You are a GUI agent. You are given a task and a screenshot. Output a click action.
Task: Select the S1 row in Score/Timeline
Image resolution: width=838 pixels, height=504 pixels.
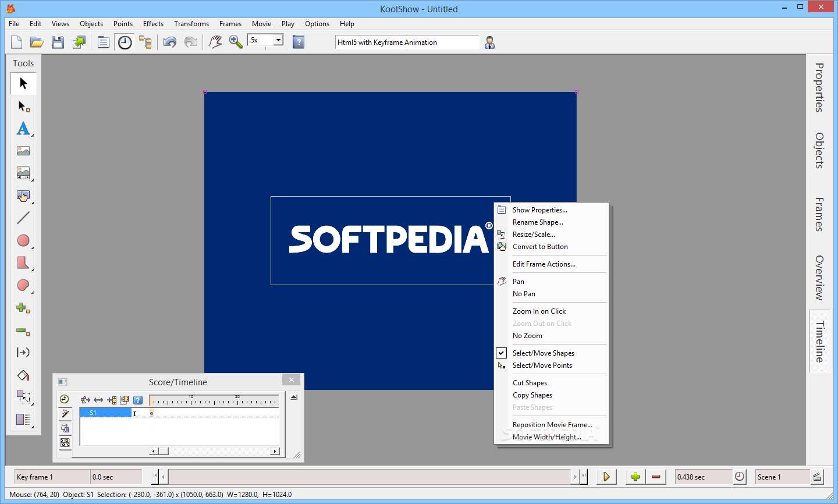[x=105, y=413]
